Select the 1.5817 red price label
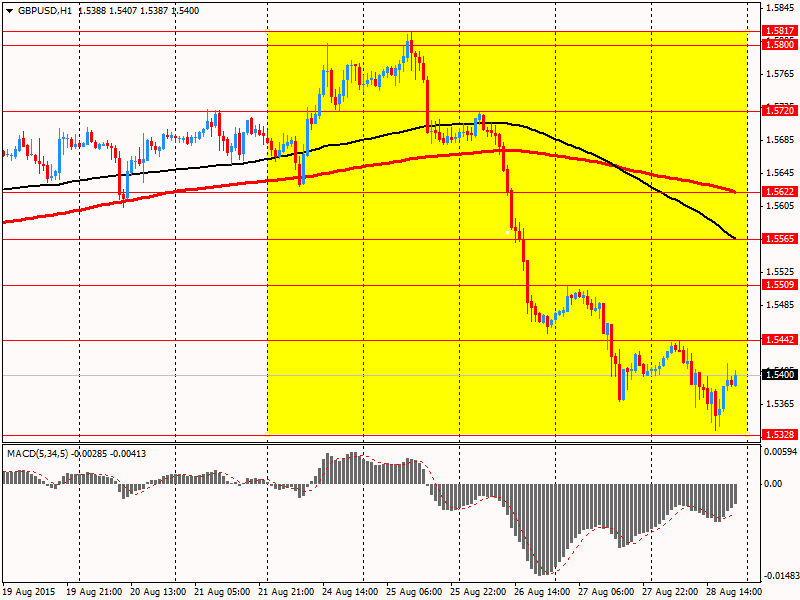The image size is (800, 600). tap(779, 31)
